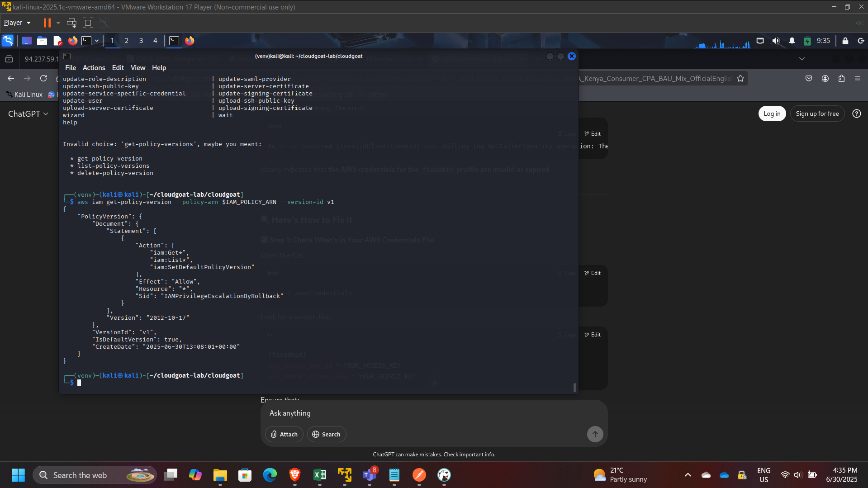Click the Log in button

coord(772,114)
